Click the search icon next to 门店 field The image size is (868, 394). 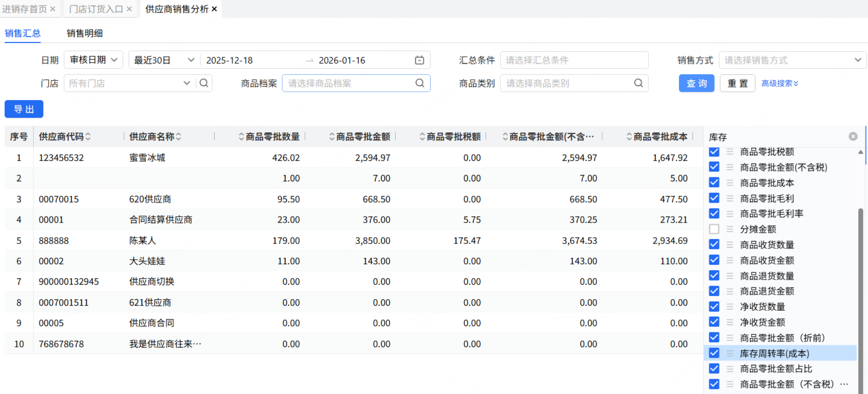click(204, 83)
